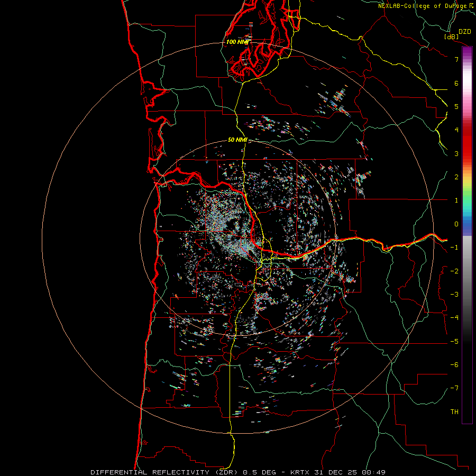This screenshot has width=476, height=476.
Task: Click the colorbar value -4 label
Action: coord(454,318)
